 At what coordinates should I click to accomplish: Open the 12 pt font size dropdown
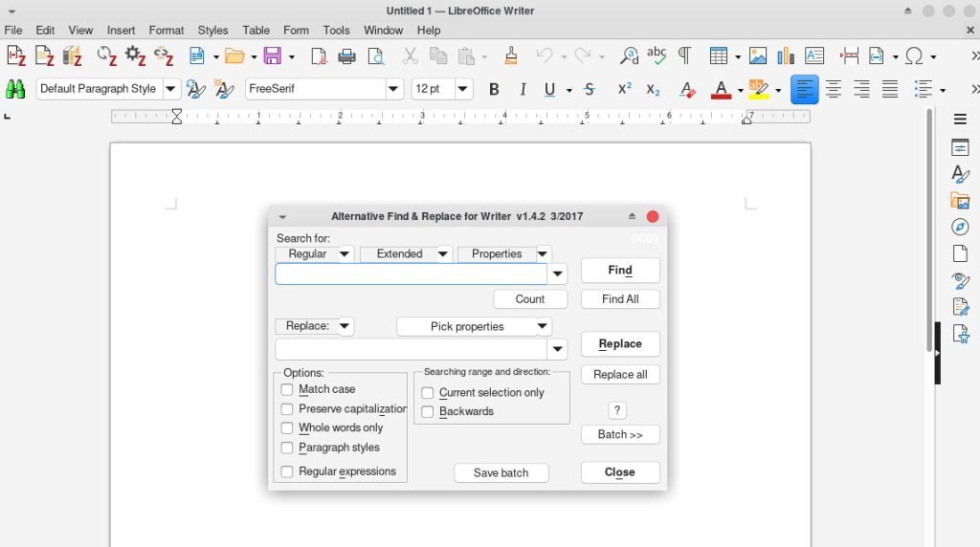tap(462, 89)
